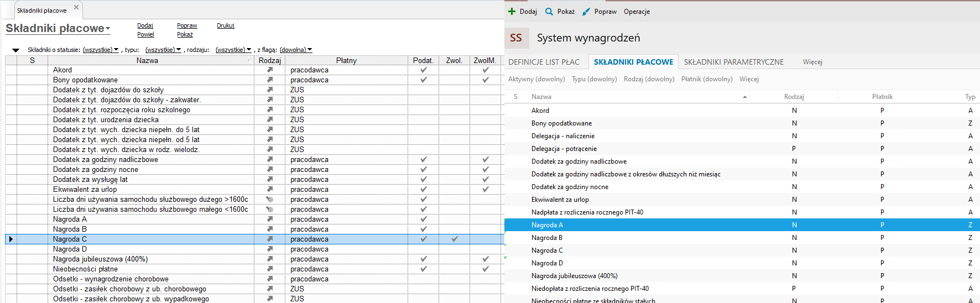This screenshot has width=980, height=303.
Task: Switch to DEFINICJE LIST PŁAC tab
Action: (x=544, y=62)
